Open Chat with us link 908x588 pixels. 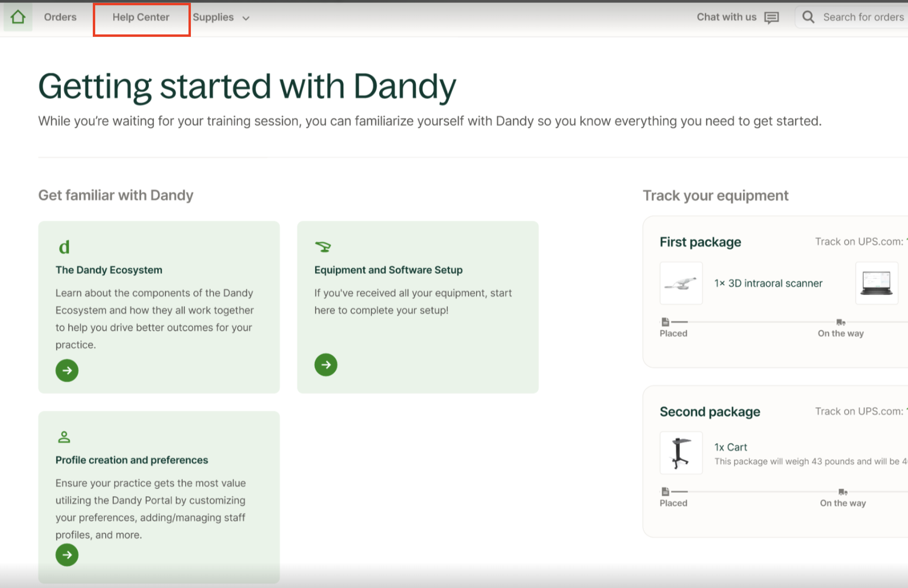726,17
